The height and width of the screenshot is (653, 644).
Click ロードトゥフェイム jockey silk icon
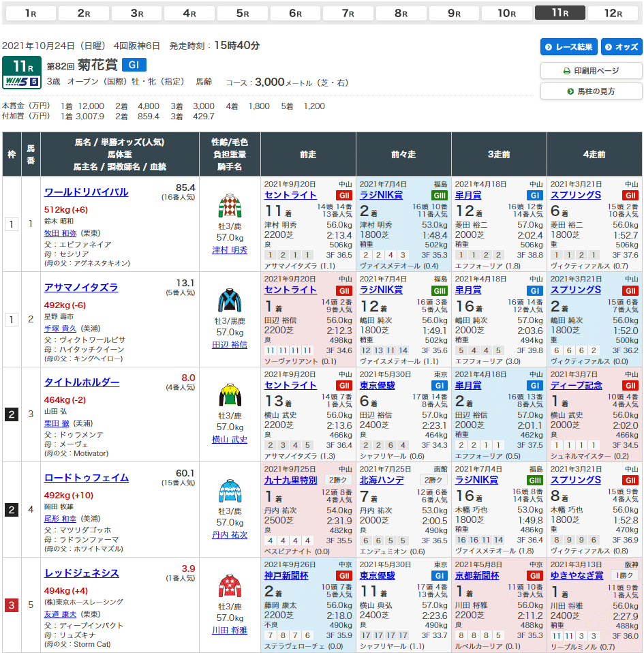click(x=230, y=491)
